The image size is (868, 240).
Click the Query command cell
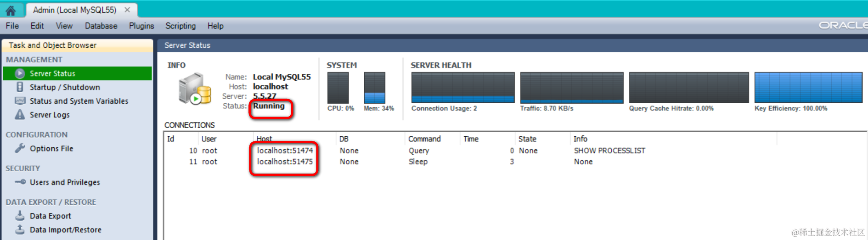click(x=419, y=151)
